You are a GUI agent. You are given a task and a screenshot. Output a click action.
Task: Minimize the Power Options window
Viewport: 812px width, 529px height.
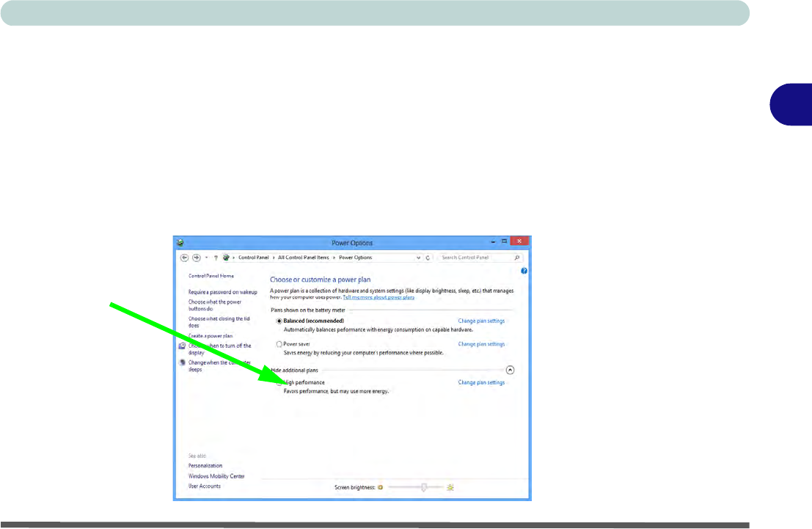[493, 241]
